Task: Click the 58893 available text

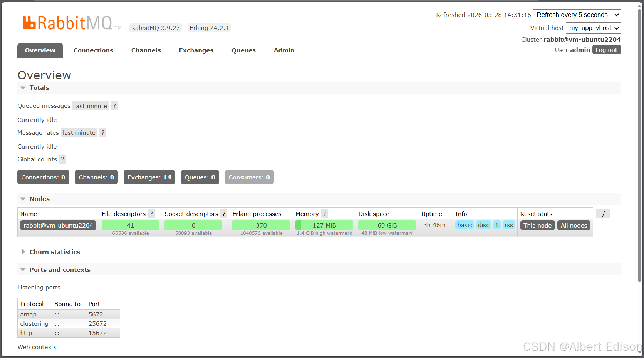Action: [193, 233]
